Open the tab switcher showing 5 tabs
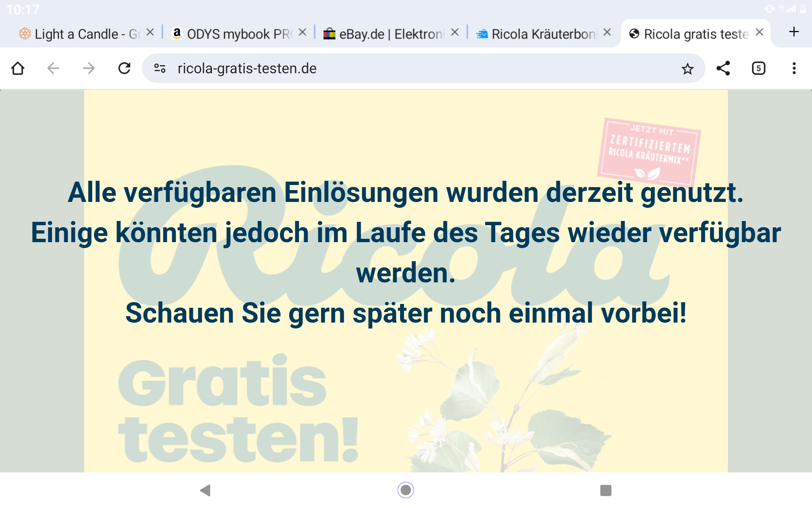The height and width of the screenshot is (508, 812). (x=758, y=68)
